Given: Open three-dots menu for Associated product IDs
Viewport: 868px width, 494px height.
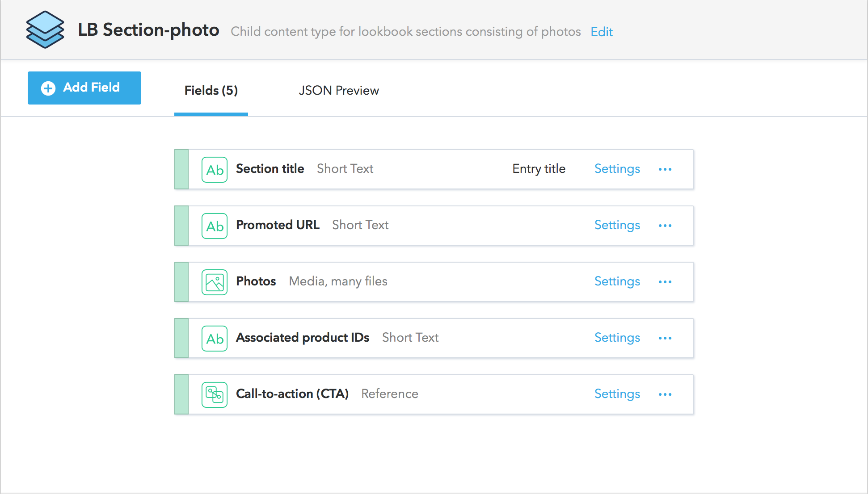Looking at the screenshot, I should point(665,338).
